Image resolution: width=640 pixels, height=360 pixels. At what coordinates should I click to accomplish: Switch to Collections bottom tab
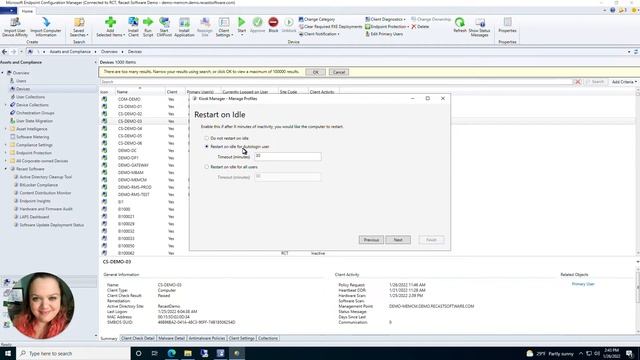[x=268, y=338]
